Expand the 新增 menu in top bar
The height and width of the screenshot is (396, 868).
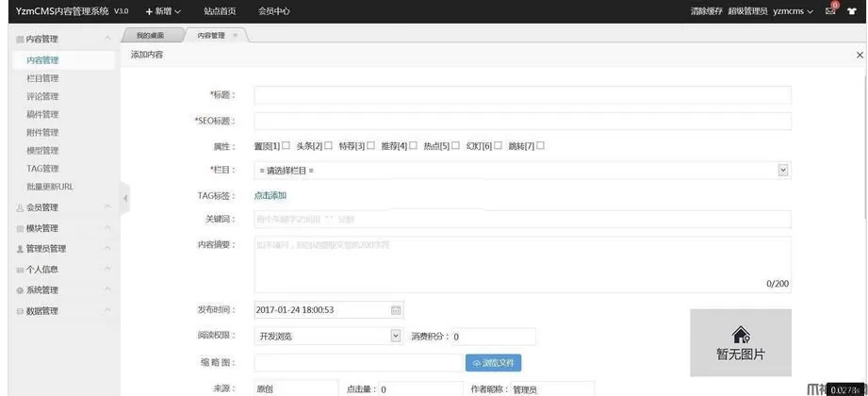pos(163,11)
